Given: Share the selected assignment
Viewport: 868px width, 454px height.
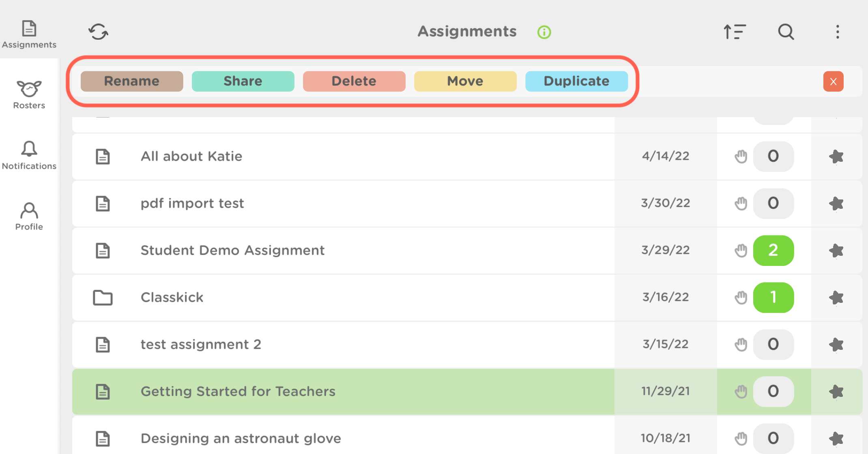Looking at the screenshot, I should pos(243,81).
